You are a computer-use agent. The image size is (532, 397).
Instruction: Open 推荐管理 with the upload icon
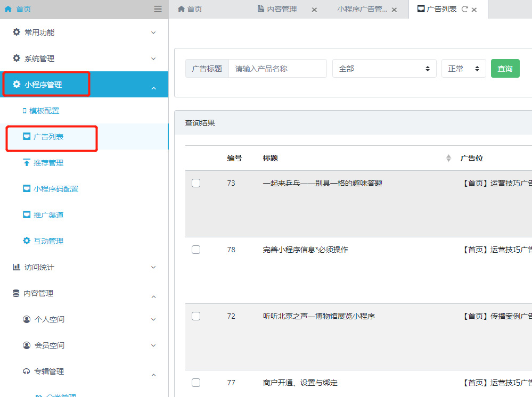click(x=48, y=163)
